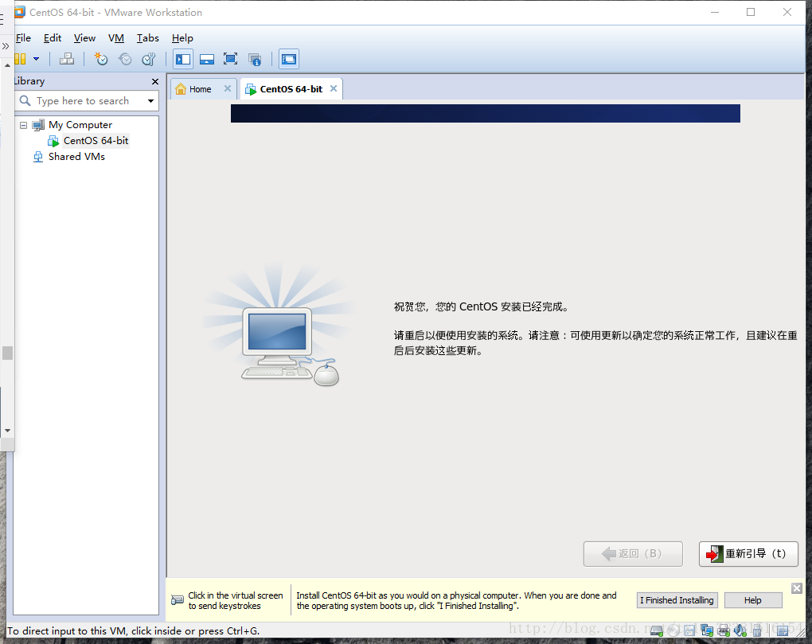Minimize the VMware Workstation window
812x644 pixels.
pyautogui.click(x=715, y=12)
